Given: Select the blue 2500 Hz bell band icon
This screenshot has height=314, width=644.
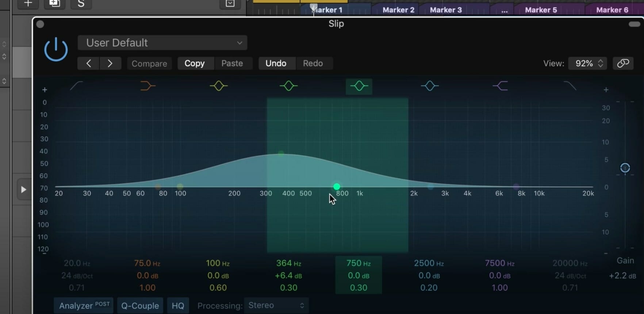Looking at the screenshot, I should [430, 86].
